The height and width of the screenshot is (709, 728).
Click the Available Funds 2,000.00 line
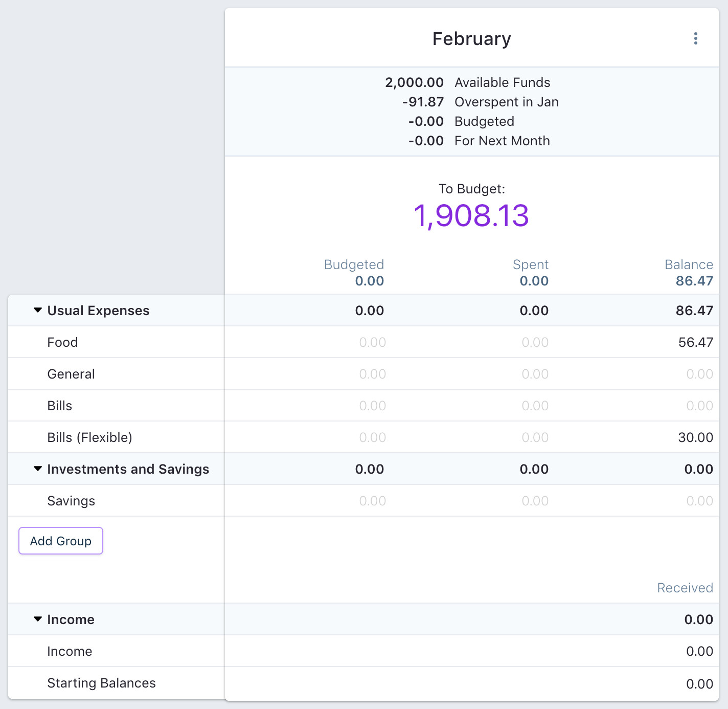(467, 82)
